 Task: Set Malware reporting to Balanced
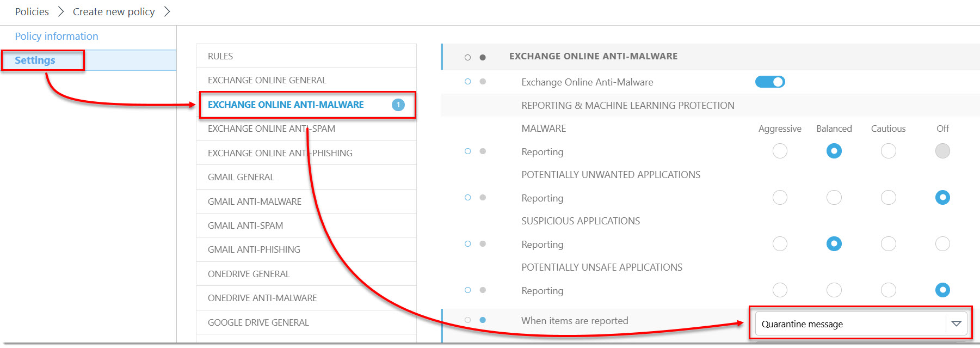click(834, 151)
